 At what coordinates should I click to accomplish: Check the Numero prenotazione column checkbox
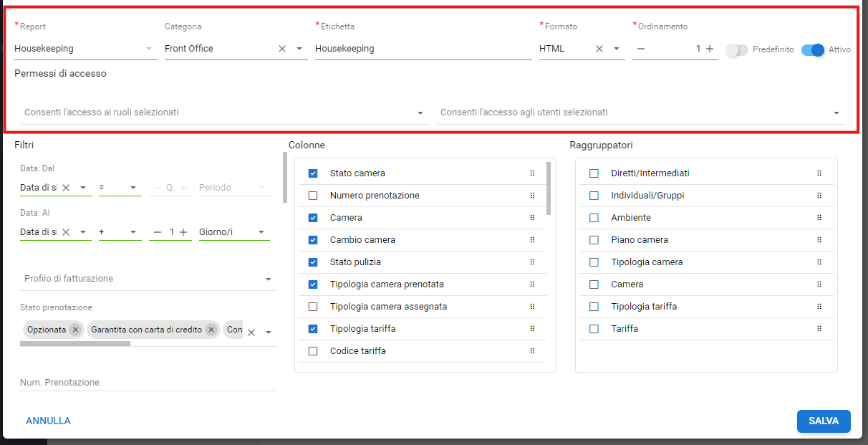click(313, 196)
